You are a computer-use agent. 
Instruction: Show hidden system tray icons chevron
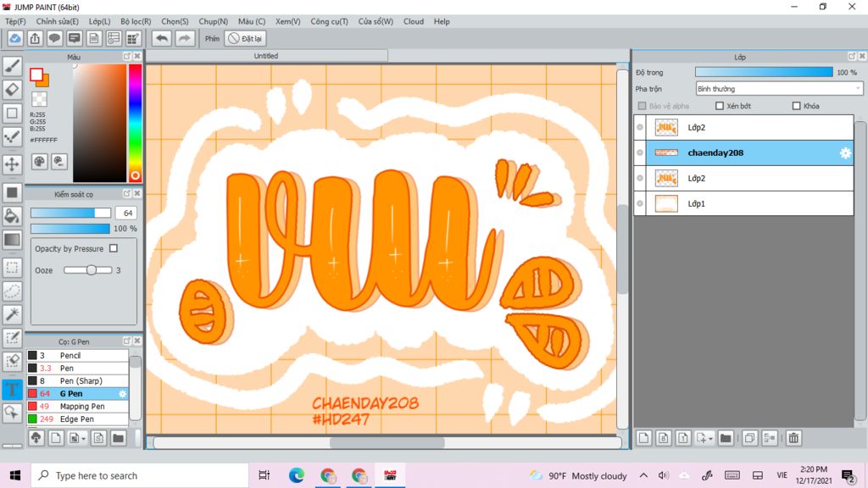coord(643,475)
